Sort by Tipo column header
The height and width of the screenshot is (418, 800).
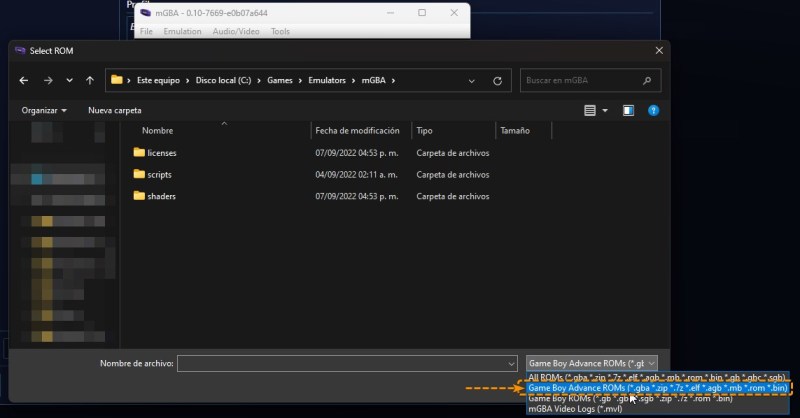[x=424, y=131]
